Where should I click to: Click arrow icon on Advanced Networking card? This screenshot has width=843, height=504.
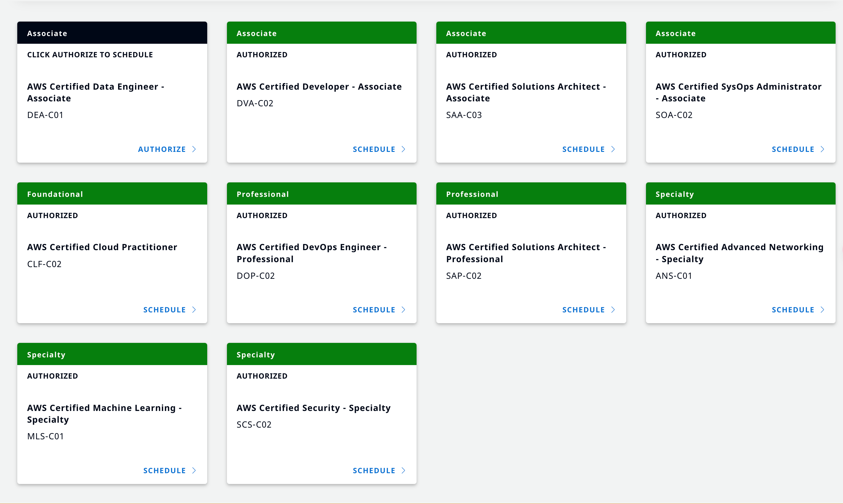823,310
